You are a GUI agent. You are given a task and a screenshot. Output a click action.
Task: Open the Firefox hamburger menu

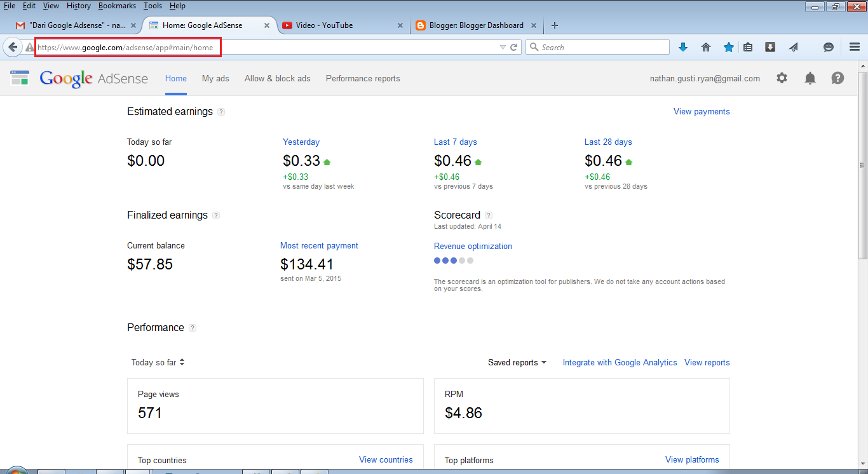855,47
